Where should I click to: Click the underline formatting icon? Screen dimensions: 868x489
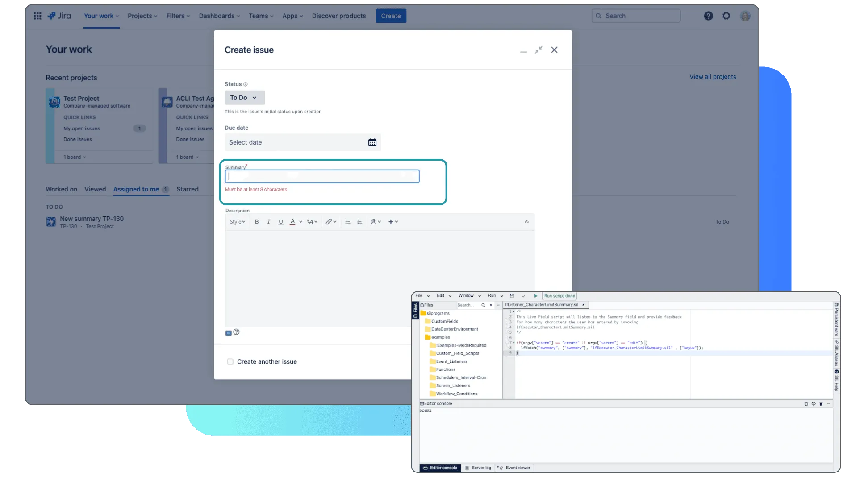280,222
